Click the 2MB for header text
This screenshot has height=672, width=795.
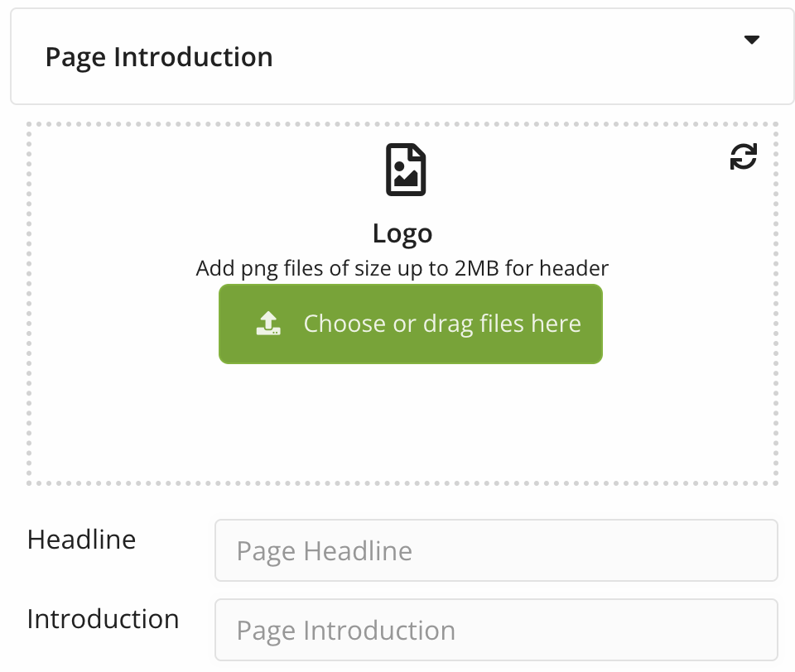[532, 268]
